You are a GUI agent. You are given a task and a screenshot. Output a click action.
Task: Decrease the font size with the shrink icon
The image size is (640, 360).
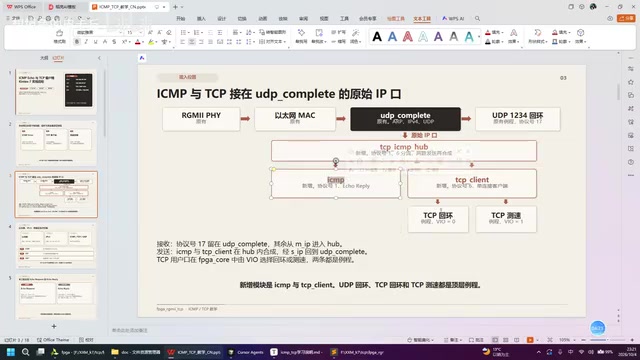[160, 32]
